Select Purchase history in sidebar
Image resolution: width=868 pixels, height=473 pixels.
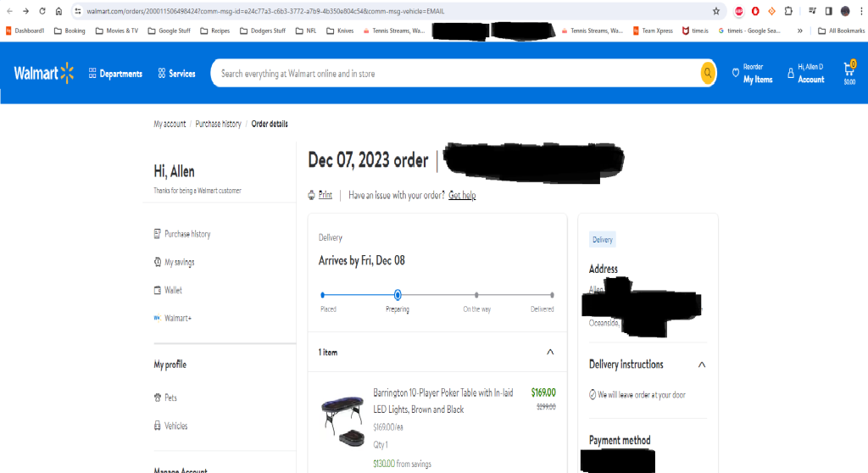187,234
